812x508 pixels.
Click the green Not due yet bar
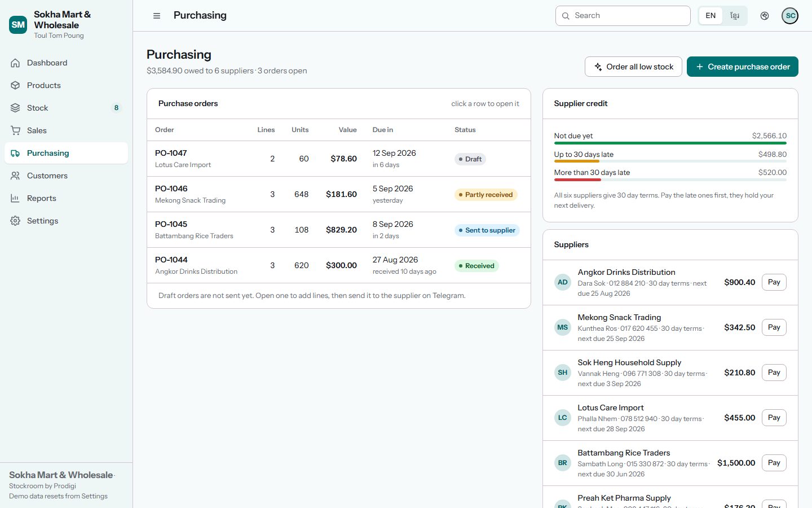click(670, 143)
